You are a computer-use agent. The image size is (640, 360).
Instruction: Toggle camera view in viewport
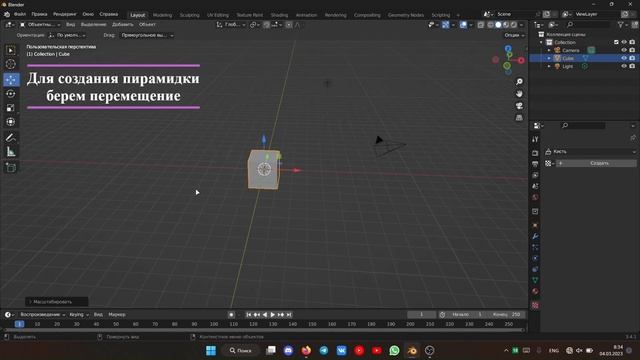(x=519, y=106)
